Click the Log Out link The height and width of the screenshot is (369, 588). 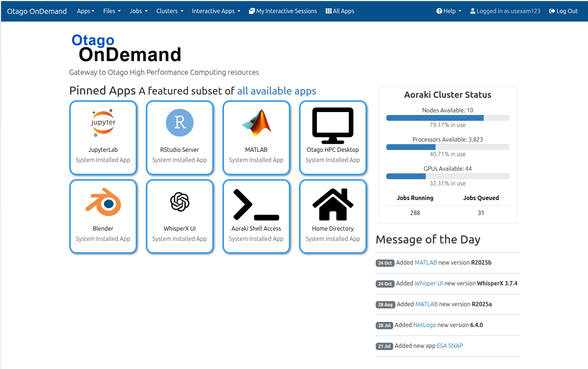point(564,11)
